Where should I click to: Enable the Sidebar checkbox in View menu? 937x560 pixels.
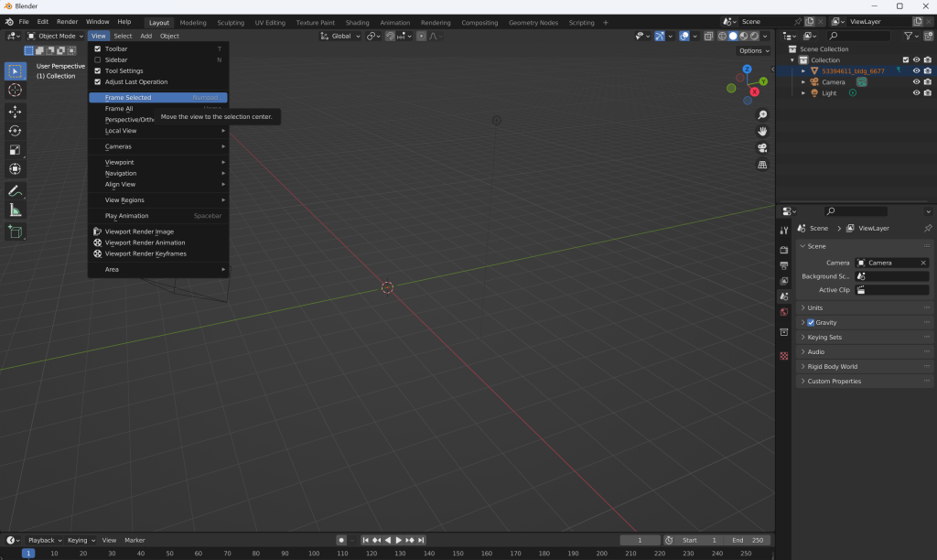(98, 59)
